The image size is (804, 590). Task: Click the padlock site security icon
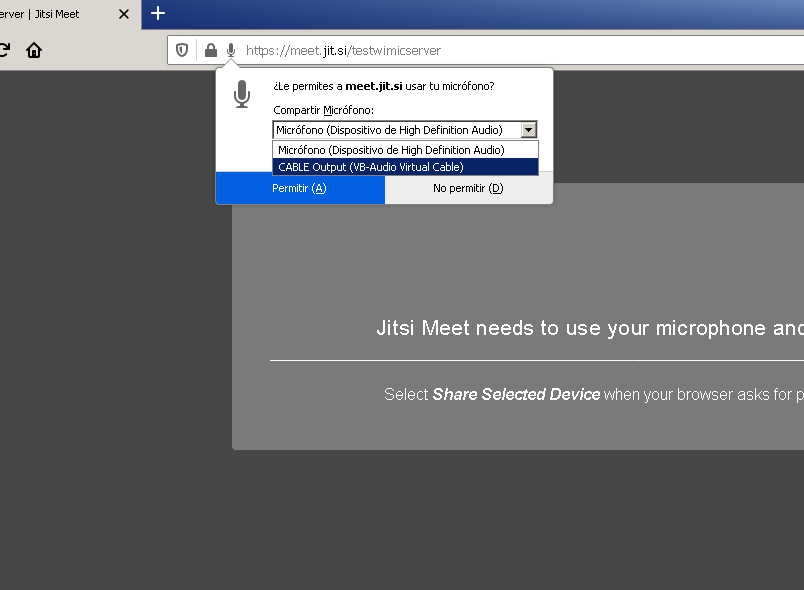click(x=210, y=50)
